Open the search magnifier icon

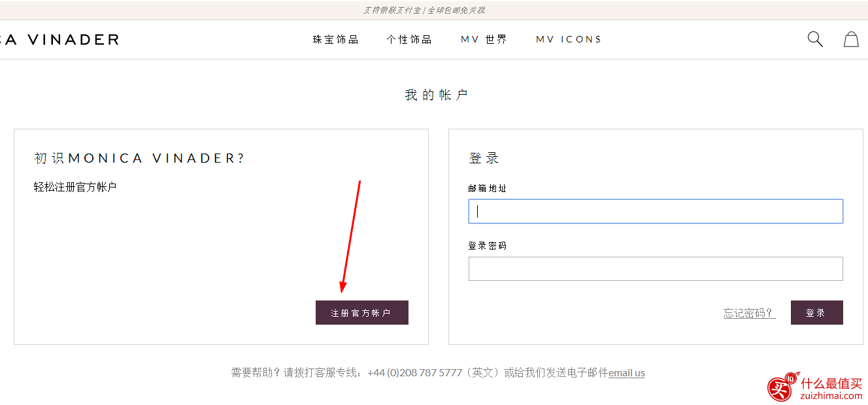pyautogui.click(x=814, y=39)
